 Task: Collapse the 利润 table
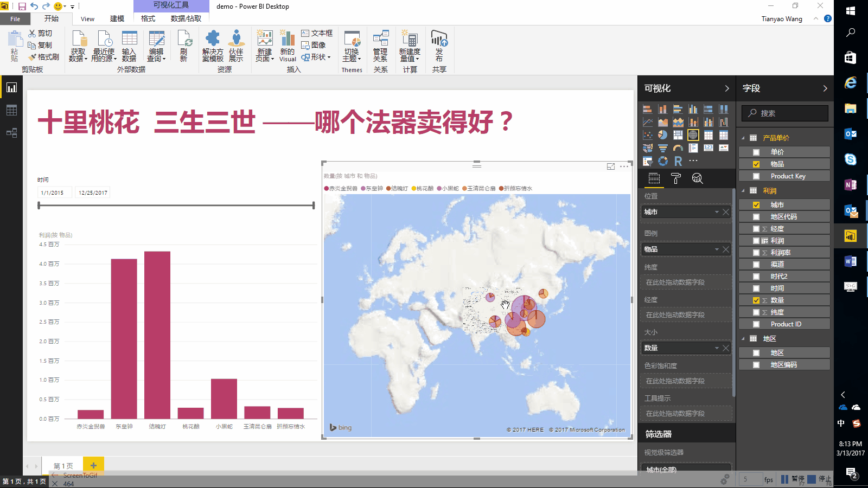tap(743, 191)
